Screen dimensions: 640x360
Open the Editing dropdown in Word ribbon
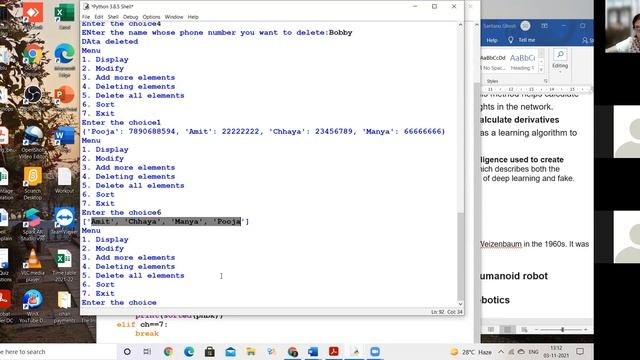tap(560, 61)
